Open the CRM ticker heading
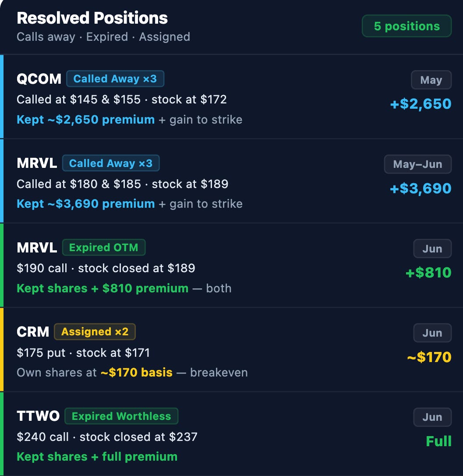Image resolution: width=463 pixels, height=476 pixels. coord(33,332)
